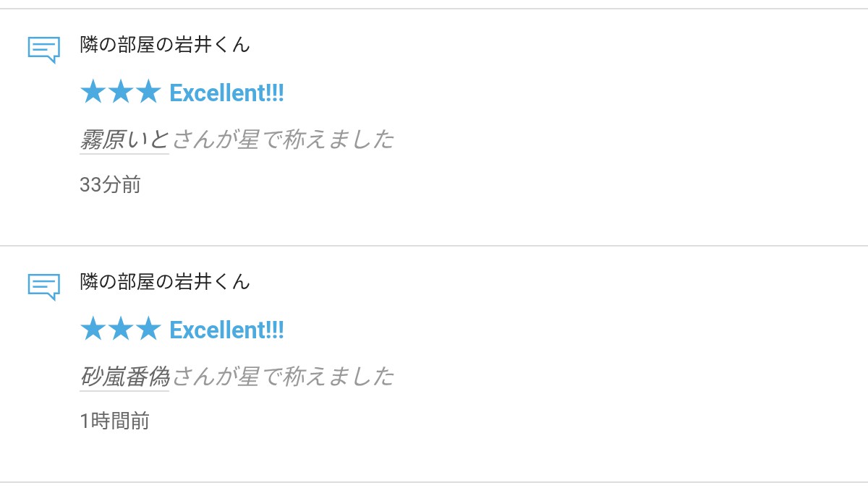This screenshot has height=493, width=868.
Task: Click the Excellent!!! label in 砂嵐番偽's notification
Action: 226,330
